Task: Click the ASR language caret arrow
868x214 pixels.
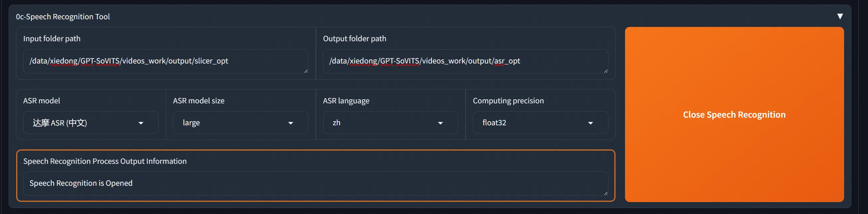Action: (440, 123)
